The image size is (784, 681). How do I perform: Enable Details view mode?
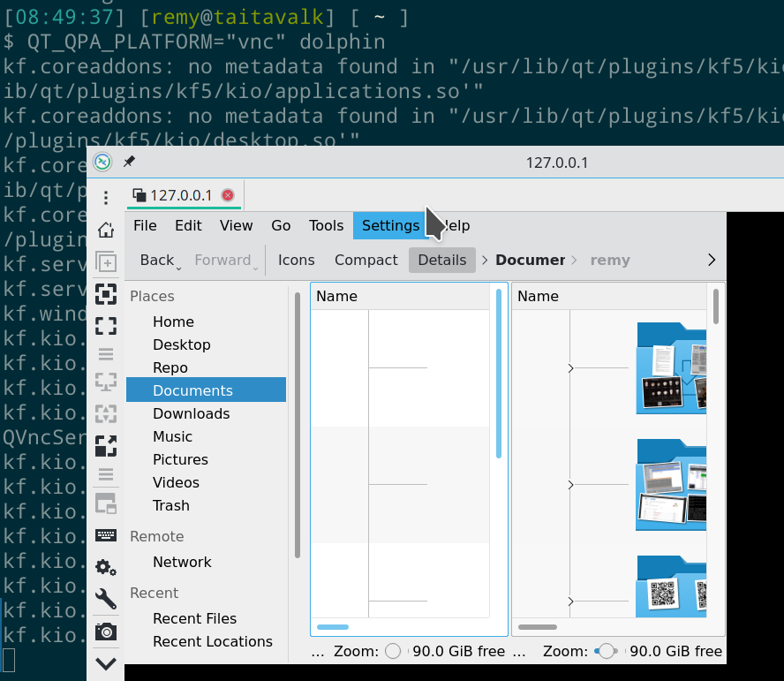pyautogui.click(x=441, y=260)
